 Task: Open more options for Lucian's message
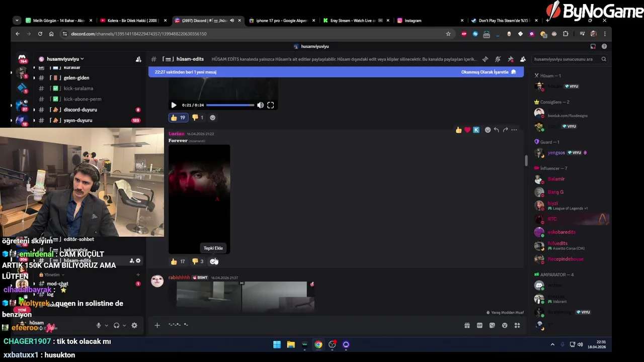pyautogui.click(x=514, y=130)
